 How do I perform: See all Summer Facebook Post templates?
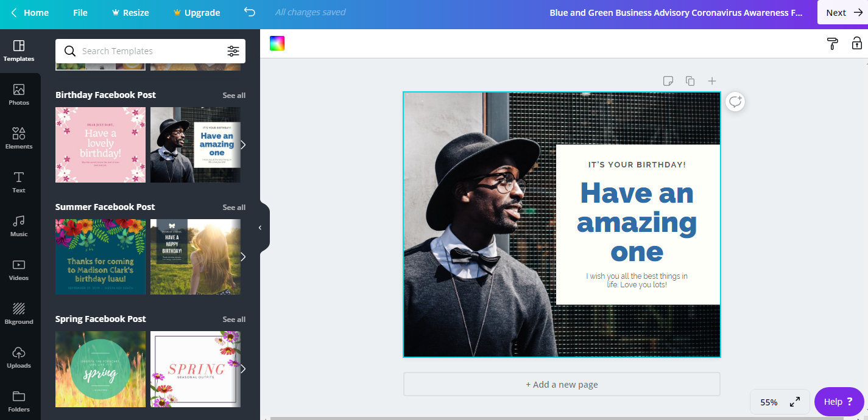(234, 207)
